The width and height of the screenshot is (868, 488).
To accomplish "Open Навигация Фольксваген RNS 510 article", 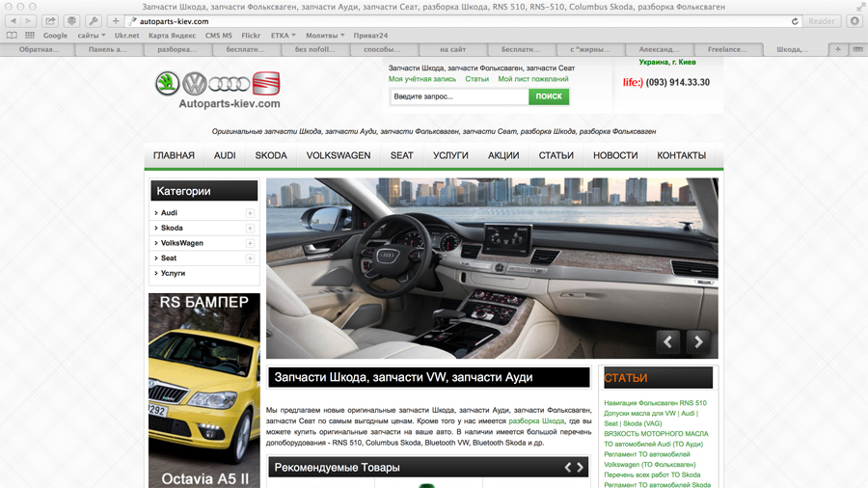I will pyautogui.click(x=655, y=403).
